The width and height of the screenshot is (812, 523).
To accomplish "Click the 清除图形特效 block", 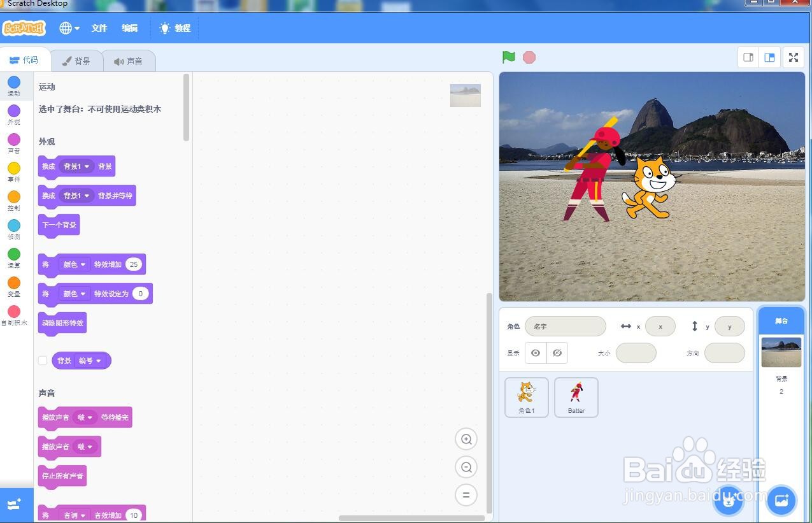I will (62, 324).
